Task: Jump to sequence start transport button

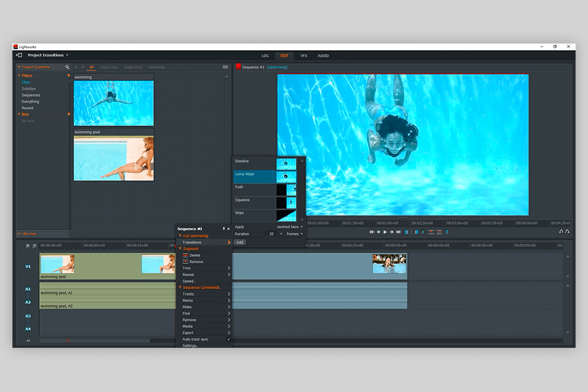Action: click(372, 232)
